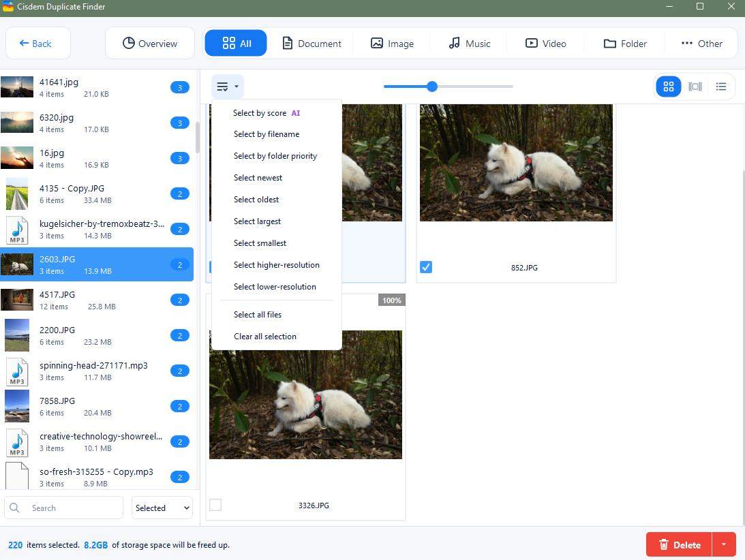
Task: Click the Search input field
Action: [x=63, y=508]
